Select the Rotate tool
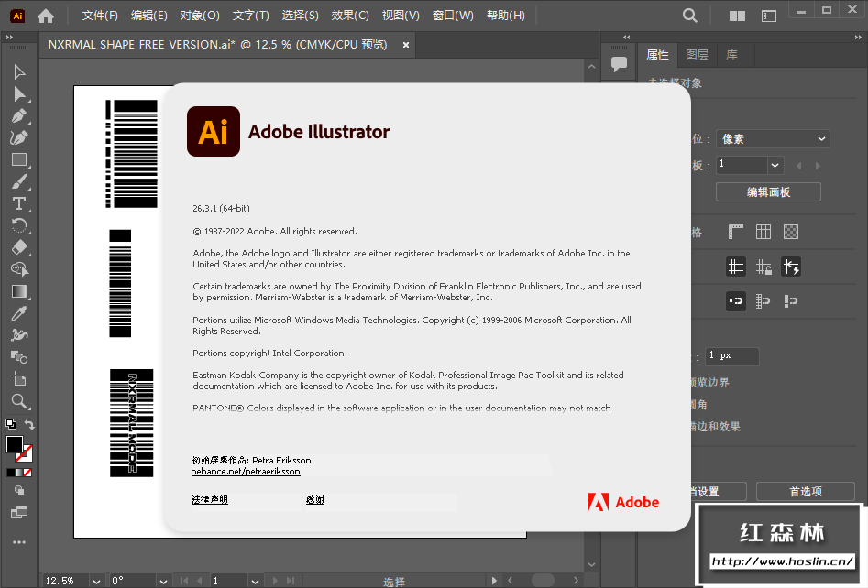The width and height of the screenshot is (868, 588). click(19, 225)
